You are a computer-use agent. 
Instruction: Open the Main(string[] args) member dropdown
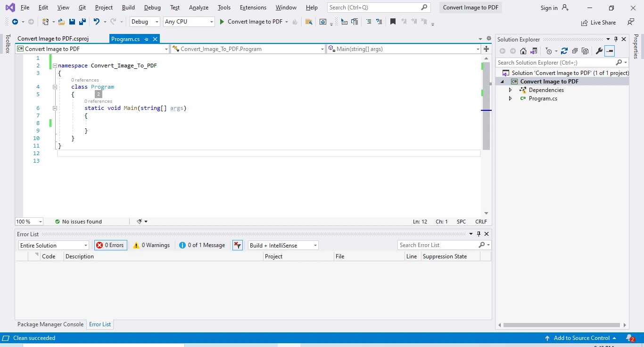[404, 49]
